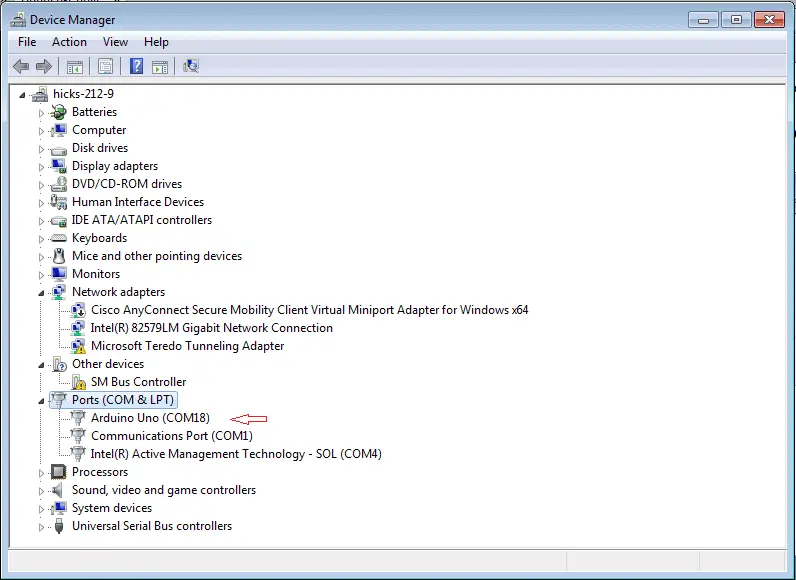796x580 pixels.
Task: Select Cisco AnyConnect Virtual Miniport Adapter
Action: (x=310, y=310)
